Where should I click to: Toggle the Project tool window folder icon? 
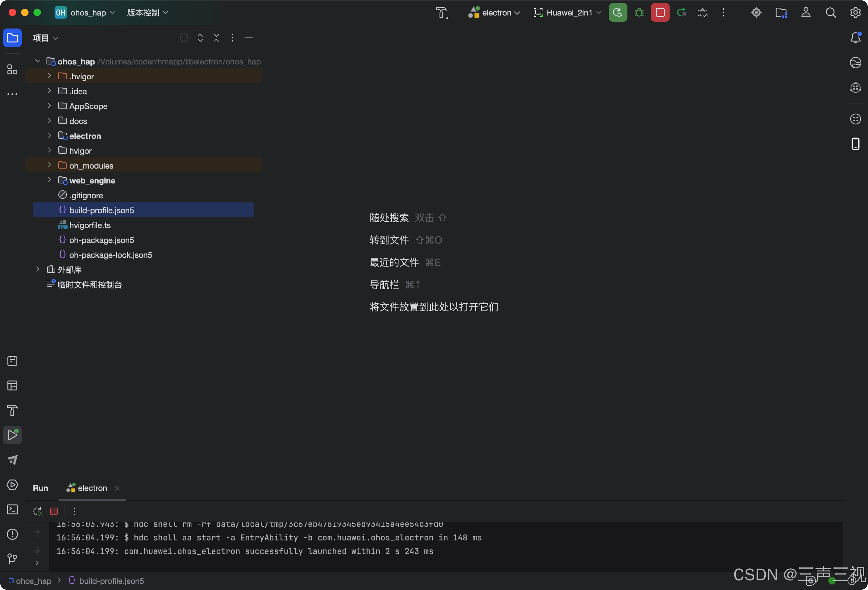pos(12,38)
